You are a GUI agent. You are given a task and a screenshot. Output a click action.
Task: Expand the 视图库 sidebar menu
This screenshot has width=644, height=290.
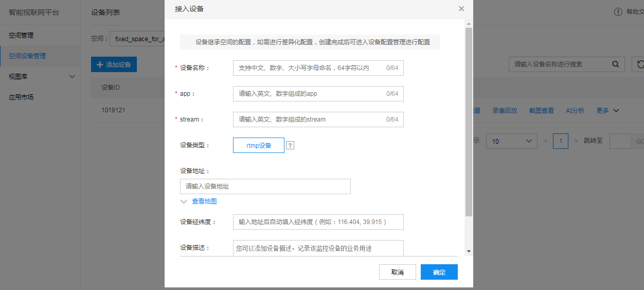pyautogui.click(x=72, y=76)
